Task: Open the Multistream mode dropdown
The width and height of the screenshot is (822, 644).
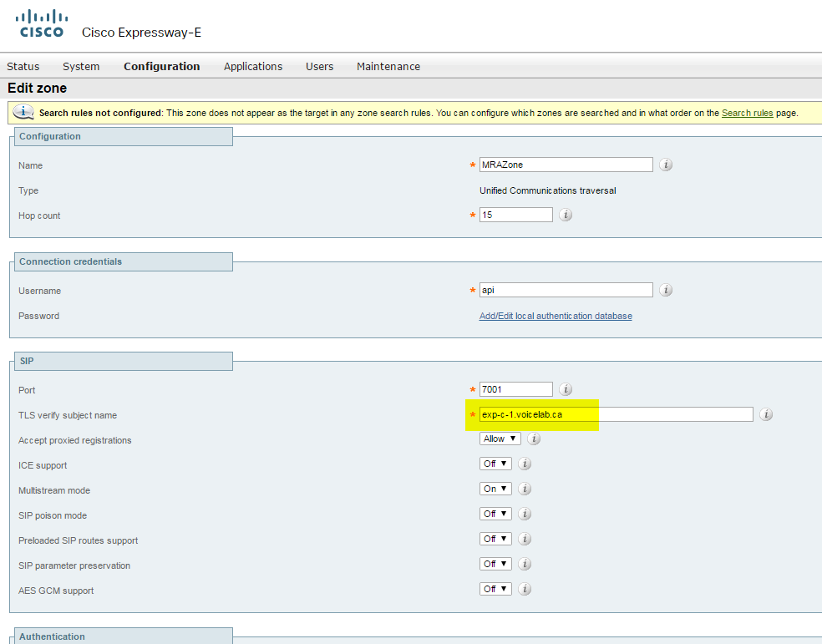Action: [495, 489]
